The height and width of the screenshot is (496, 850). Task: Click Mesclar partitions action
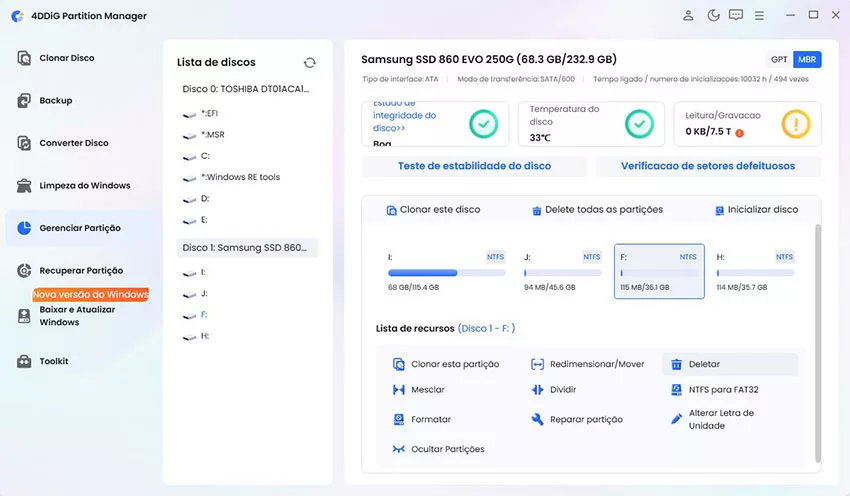pyautogui.click(x=418, y=390)
